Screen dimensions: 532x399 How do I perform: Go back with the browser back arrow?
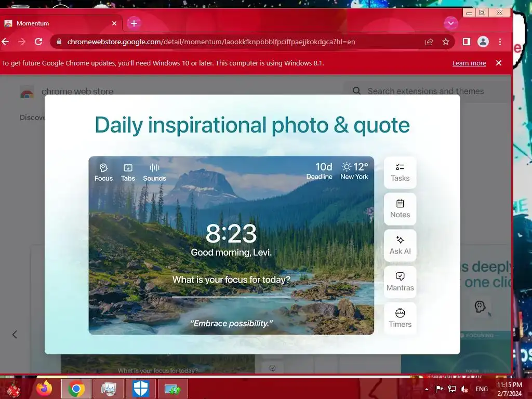[5, 42]
